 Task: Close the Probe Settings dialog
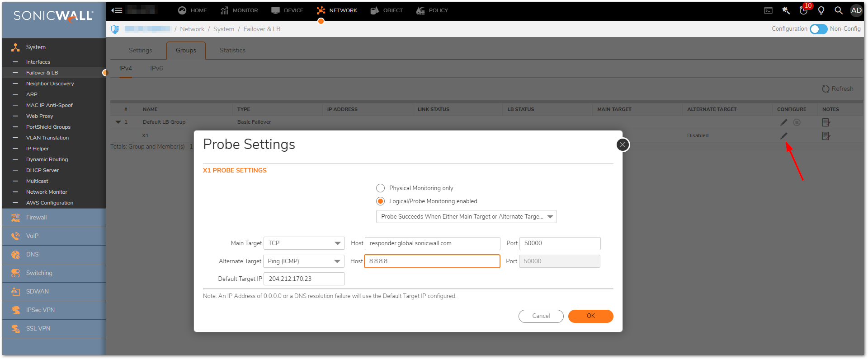[x=623, y=145]
